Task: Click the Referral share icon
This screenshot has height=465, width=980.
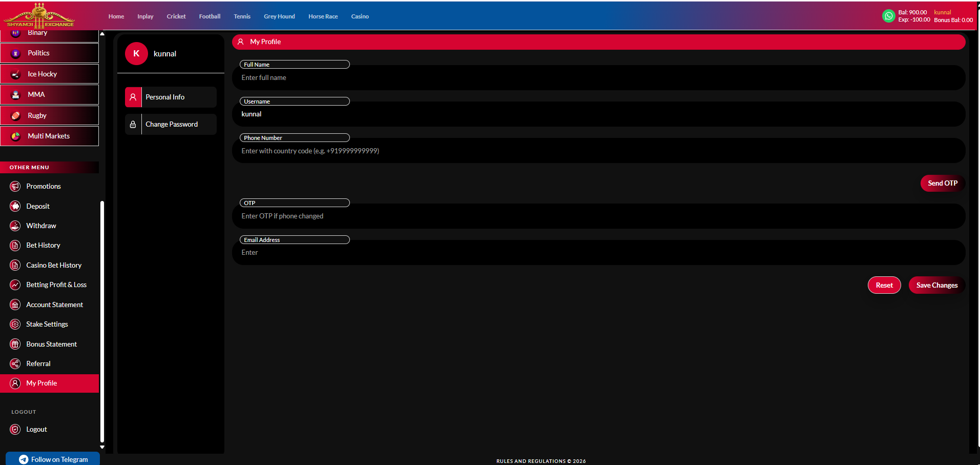Action: (x=15, y=363)
